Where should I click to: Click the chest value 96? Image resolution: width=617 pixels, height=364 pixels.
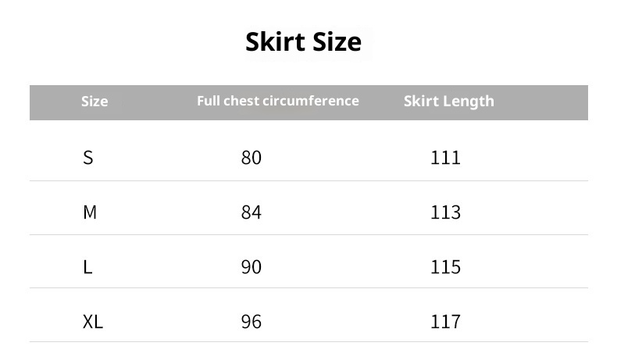point(251,322)
